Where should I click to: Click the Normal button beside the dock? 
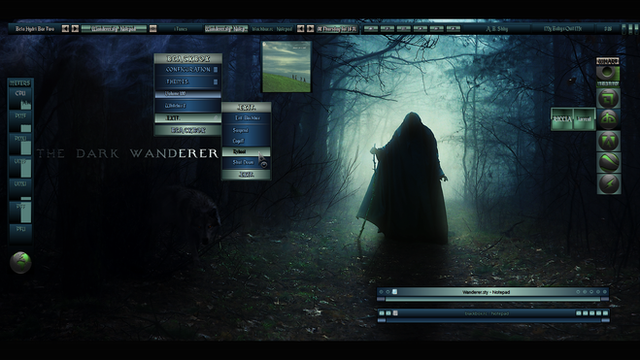[584, 119]
